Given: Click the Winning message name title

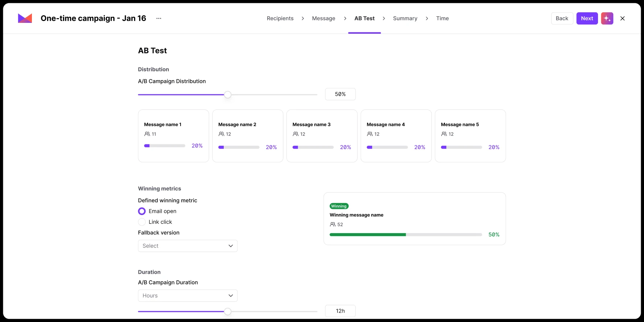Looking at the screenshot, I should 356,215.
